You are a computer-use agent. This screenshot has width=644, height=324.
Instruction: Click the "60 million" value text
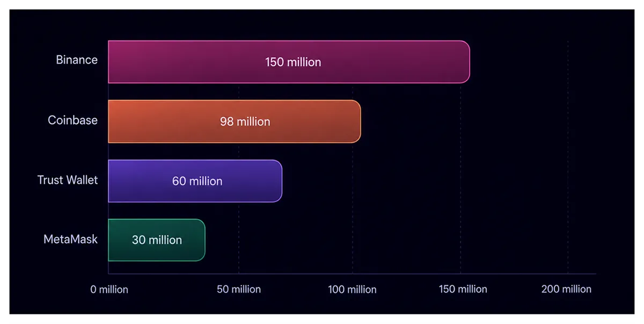tap(197, 181)
